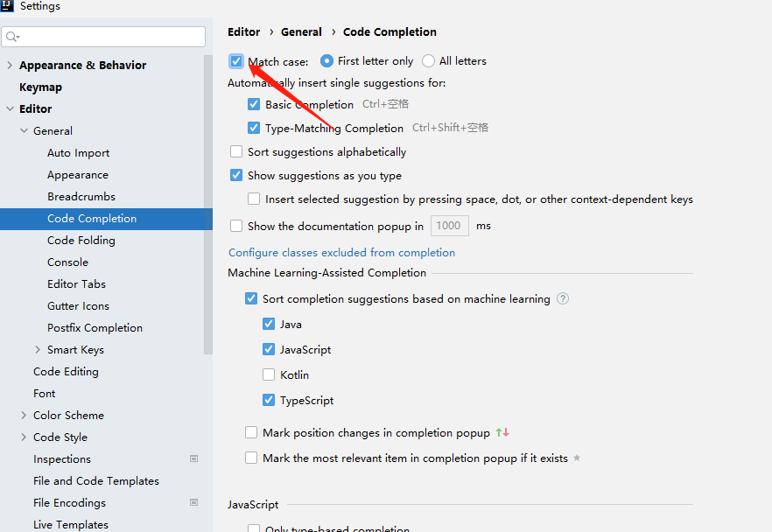The image size is (772, 532).
Task: Click the search magnifier icon in settings
Action: coord(12,37)
